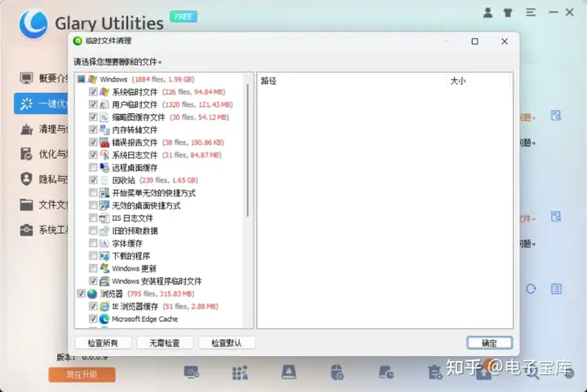Click bottom bar disk cleaner icon
Screen dimensions: 587x392
[289, 372]
